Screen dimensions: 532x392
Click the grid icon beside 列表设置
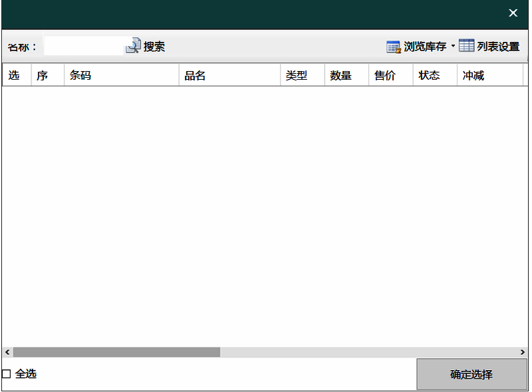point(467,46)
